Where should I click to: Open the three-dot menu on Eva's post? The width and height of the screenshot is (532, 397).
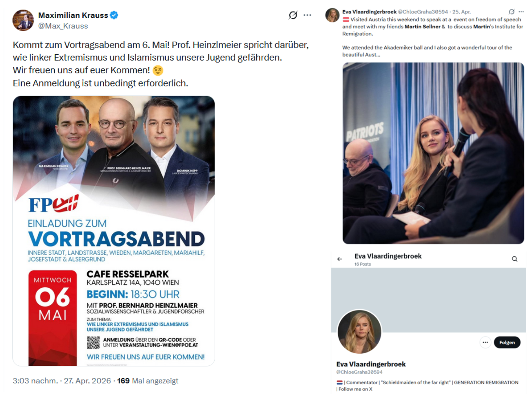point(521,12)
